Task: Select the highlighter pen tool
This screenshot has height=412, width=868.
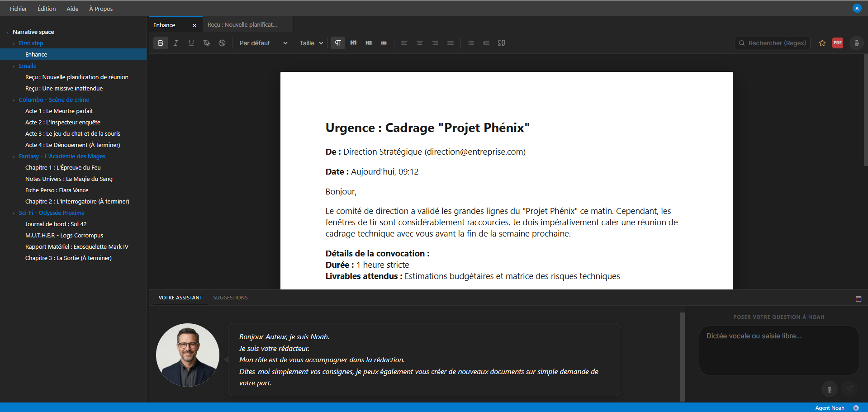Action: point(207,43)
